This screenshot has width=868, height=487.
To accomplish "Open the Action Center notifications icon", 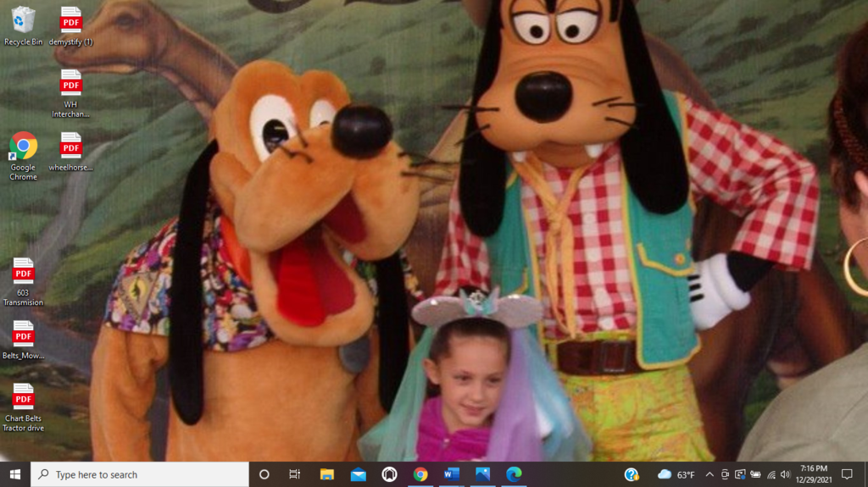I will (x=847, y=474).
